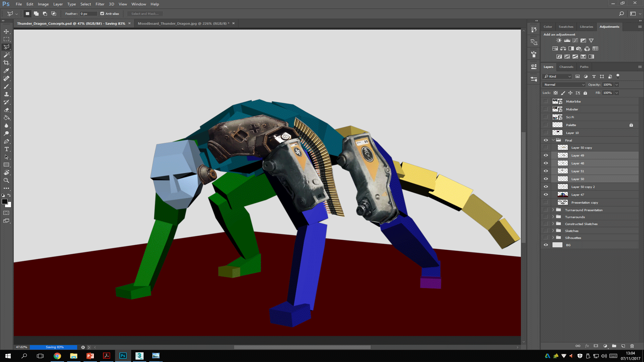Click the delete layer trash icon
644x362 pixels.
[632, 346]
